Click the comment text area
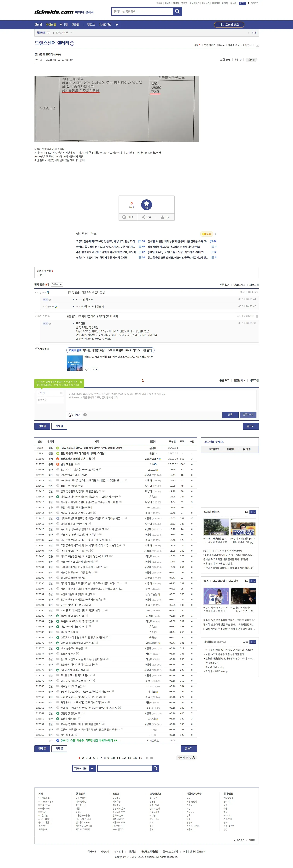This screenshot has height=868, width=293. [161, 400]
